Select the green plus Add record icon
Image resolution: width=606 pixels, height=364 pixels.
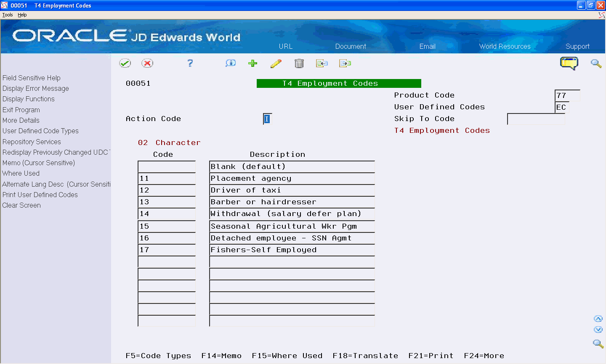coord(252,63)
